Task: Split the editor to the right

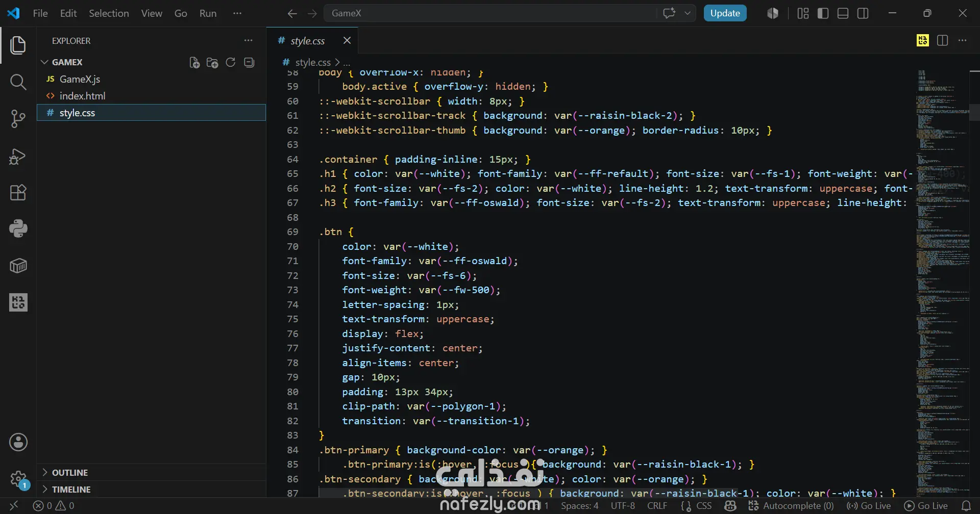Action: pos(942,40)
